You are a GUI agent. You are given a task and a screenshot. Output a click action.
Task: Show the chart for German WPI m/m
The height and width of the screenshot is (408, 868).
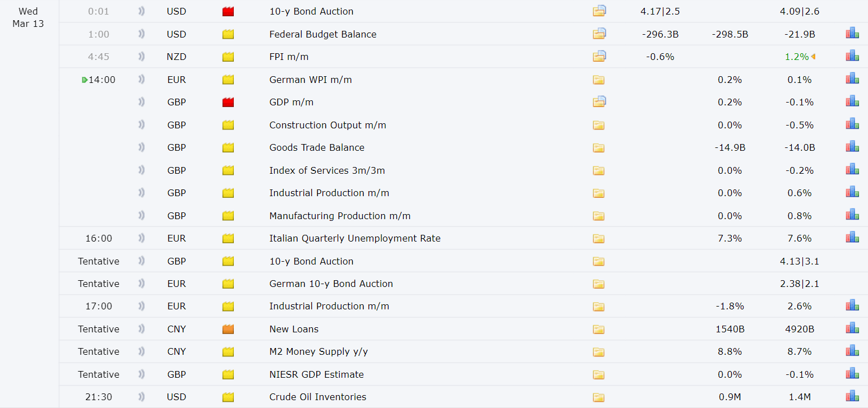pyautogui.click(x=852, y=79)
